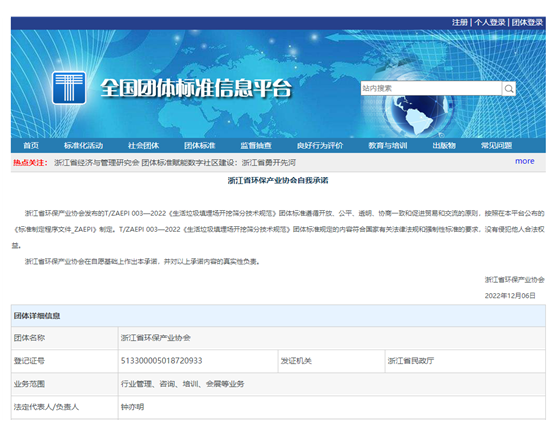
Task: Click the 浙江省环保产业协会 signature above the date
Action: point(515,280)
